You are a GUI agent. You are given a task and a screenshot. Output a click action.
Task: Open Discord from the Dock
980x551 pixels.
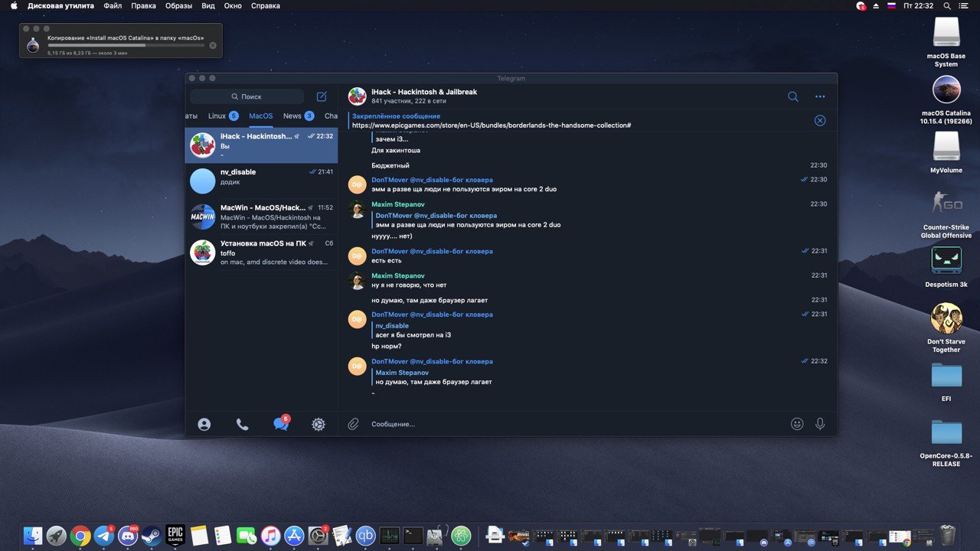[x=128, y=535]
